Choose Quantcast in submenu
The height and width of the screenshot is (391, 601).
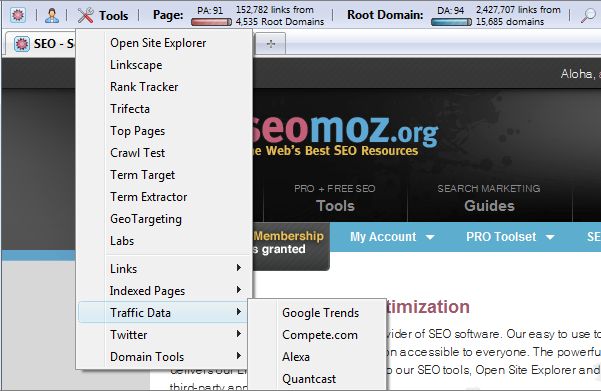point(317,379)
